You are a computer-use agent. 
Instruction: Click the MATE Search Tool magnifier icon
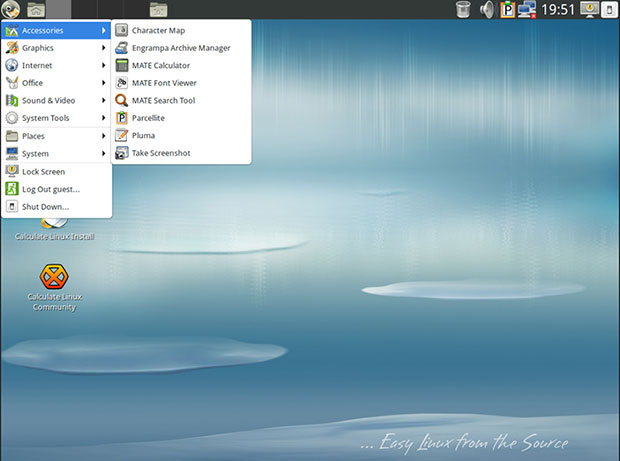click(121, 100)
